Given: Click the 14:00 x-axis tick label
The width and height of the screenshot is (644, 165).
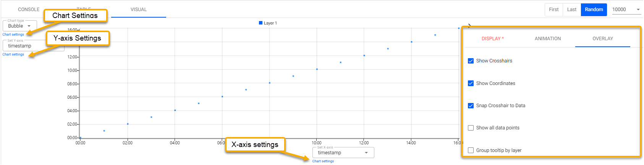Looking at the screenshot, I should point(411,143).
